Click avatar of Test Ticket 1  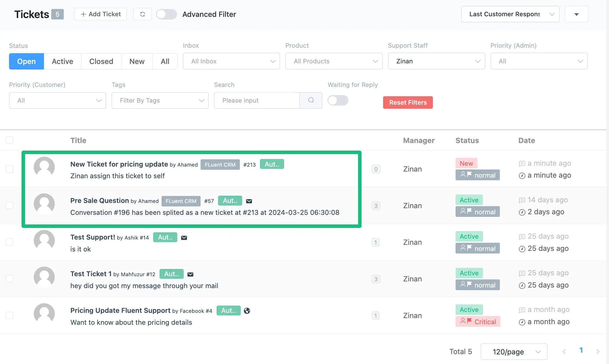pyautogui.click(x=44, y=277)
